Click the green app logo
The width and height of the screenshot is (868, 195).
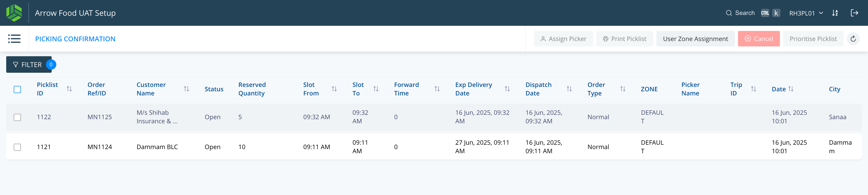(x=14, y=13)
